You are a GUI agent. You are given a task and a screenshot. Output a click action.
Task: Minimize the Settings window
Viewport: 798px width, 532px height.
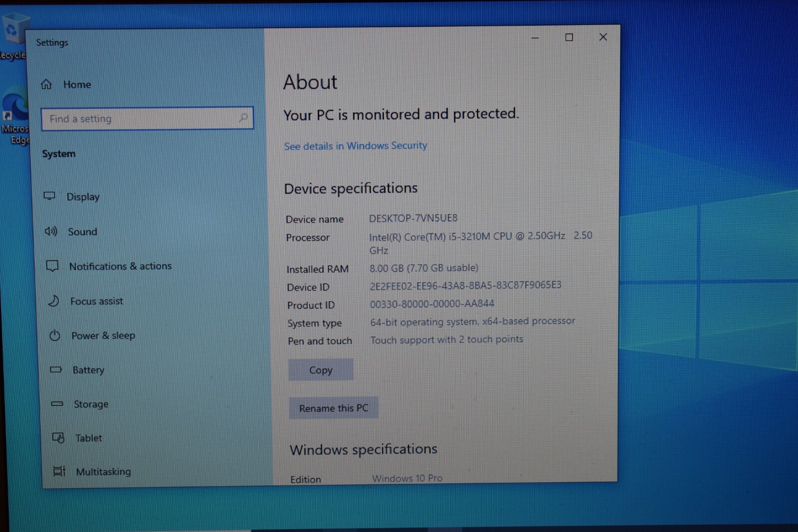[535, 37]
